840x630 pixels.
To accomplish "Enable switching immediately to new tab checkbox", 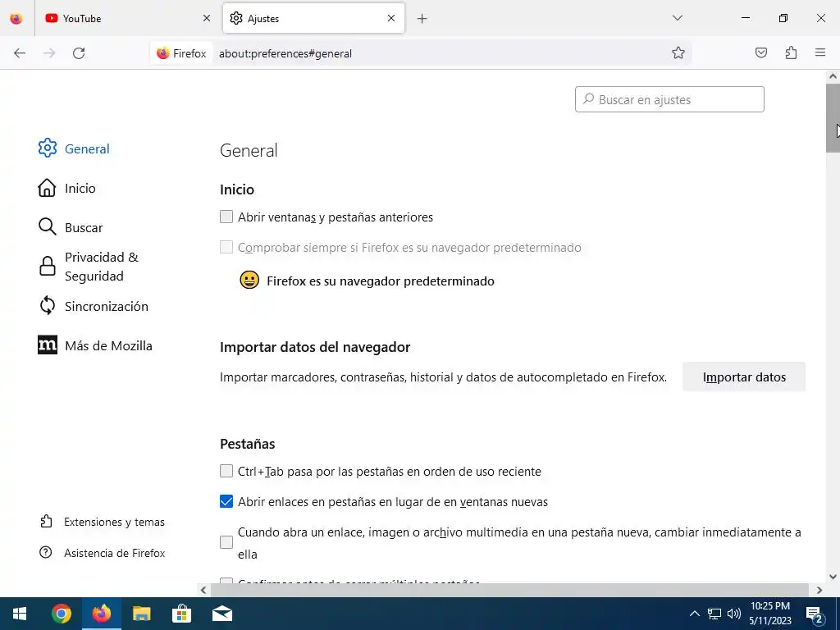I will [x=226, y=542].
